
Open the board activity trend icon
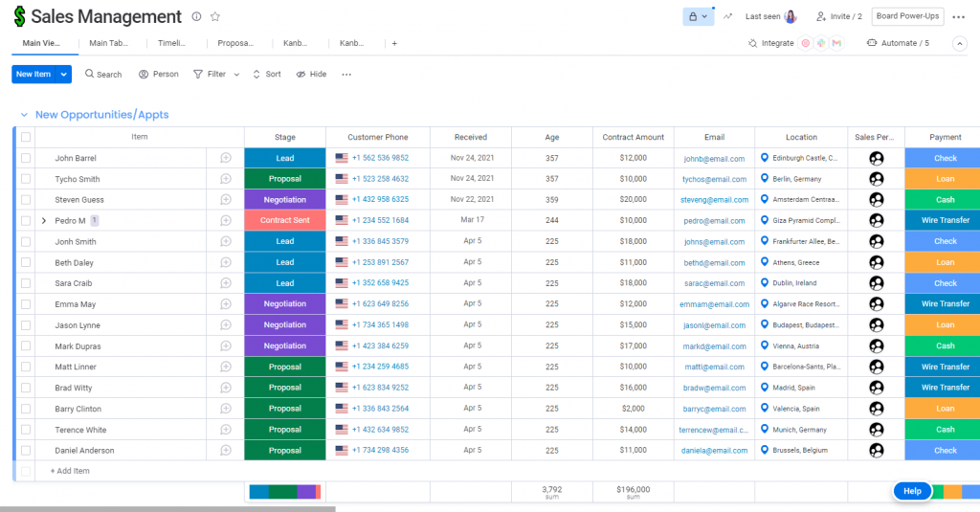pos(727,17)
